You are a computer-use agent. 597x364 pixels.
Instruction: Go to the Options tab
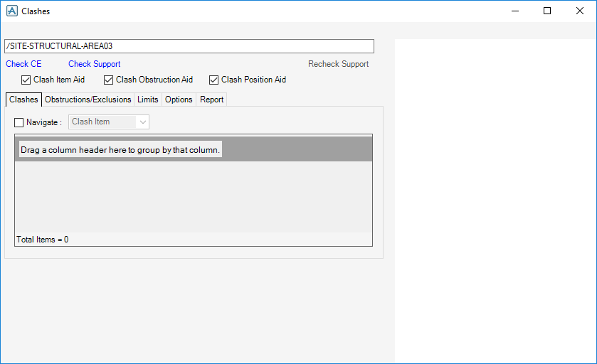(179, 100)
